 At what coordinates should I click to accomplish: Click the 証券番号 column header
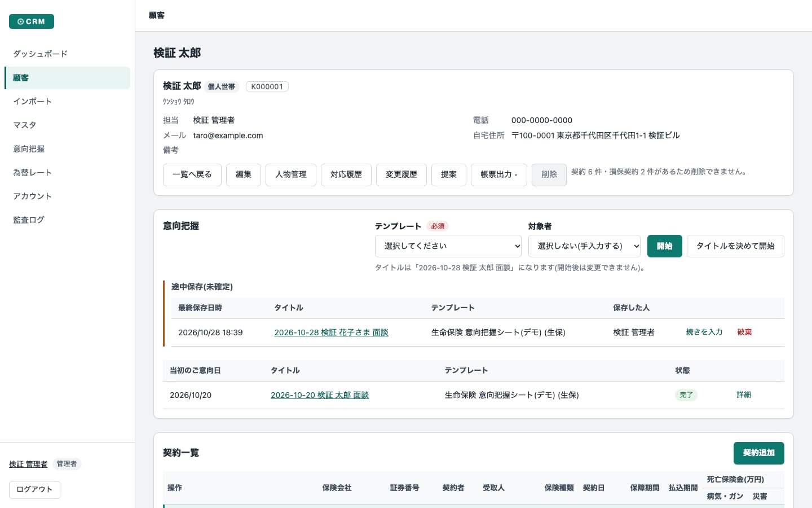click(405, 488)
